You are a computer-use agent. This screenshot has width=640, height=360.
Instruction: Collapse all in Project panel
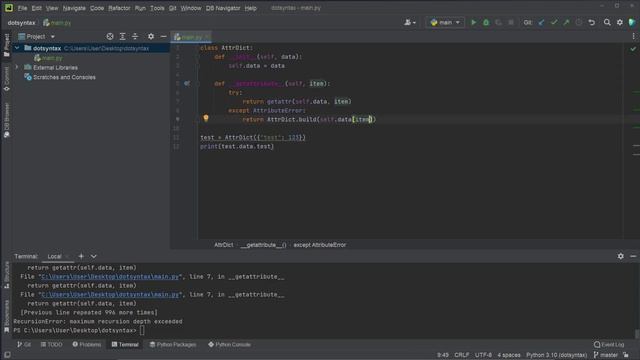pos(135,36)
